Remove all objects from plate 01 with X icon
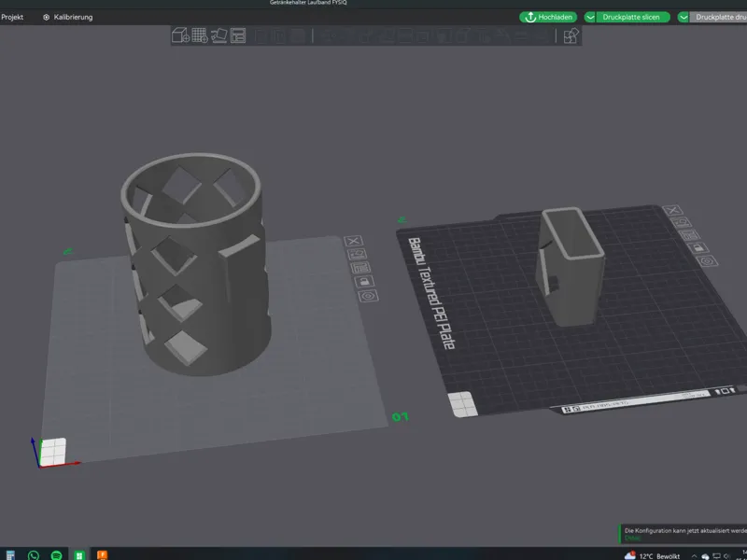Screen dimensions: 747x560 (354, 241)
